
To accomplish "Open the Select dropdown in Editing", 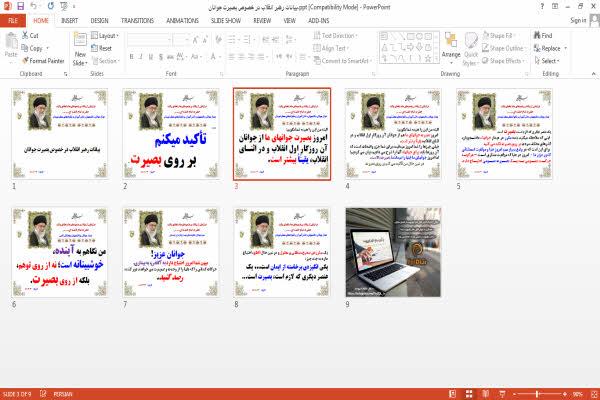I will (547, 61).
